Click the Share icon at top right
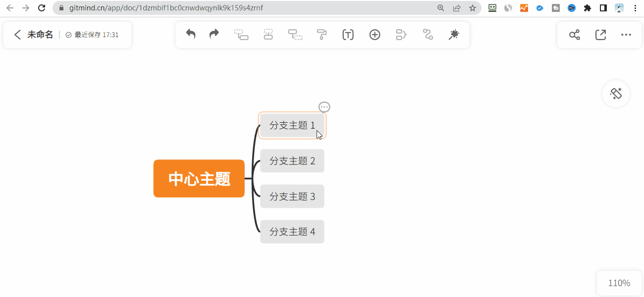Image resolution: width=644 pixels, height=297 pixels. click(x=574, y=35)
